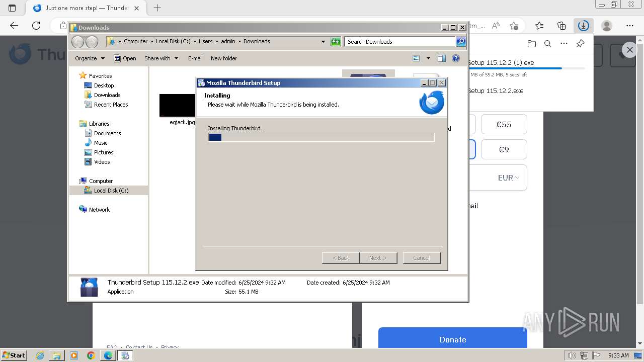644x362 pixels.
Task: Choose the €9 donation amount
Action: tap(504, 149)
